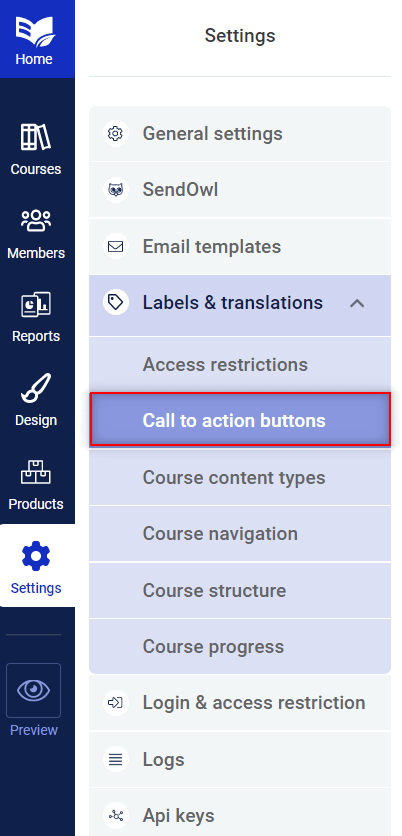Select the Design paintbrush icon

[36, 388]
